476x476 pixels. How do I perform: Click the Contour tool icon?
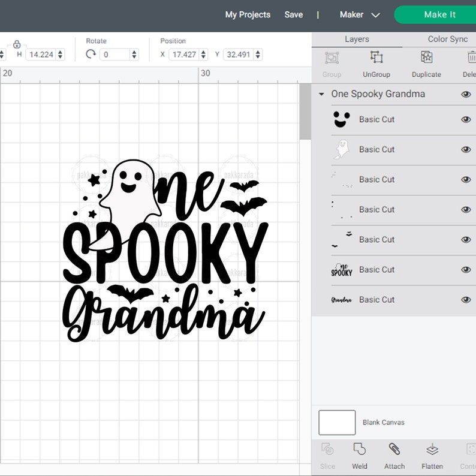pos(471,449)
